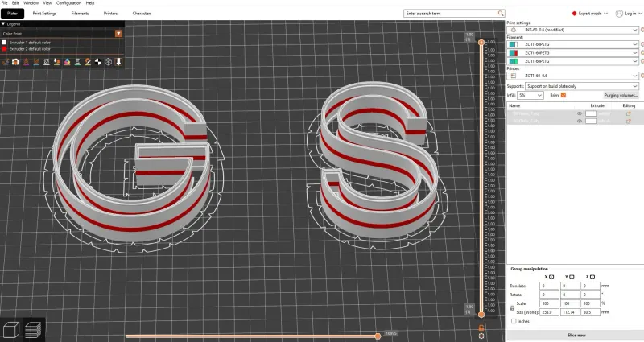
Task: Open the Infill 5% dropdown
Action: coord(530,95)
